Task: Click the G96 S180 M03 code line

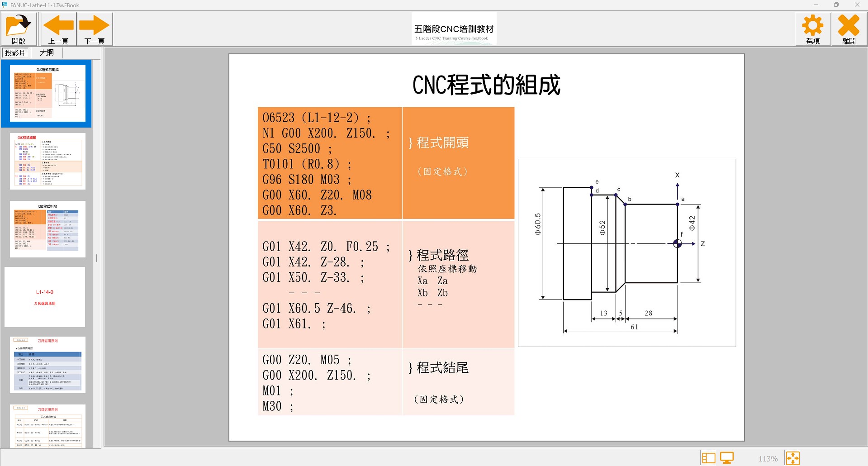Action: (307, 180)
